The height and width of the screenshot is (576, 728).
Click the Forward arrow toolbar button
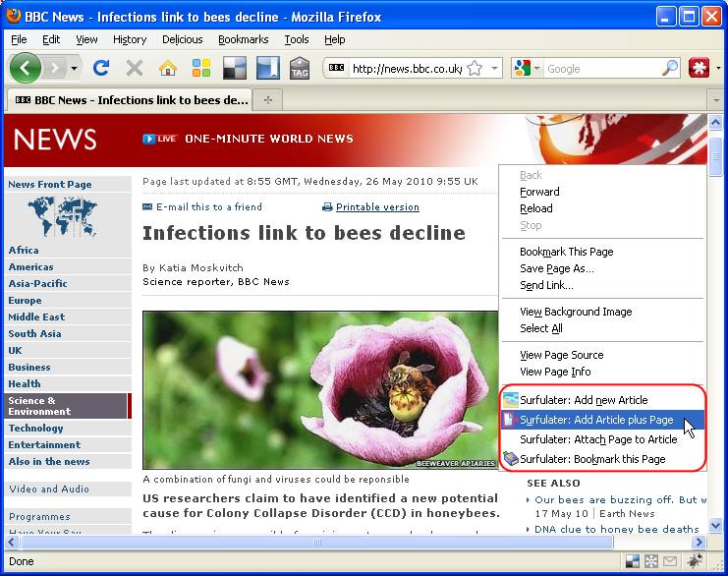click(x=56, y=68)
